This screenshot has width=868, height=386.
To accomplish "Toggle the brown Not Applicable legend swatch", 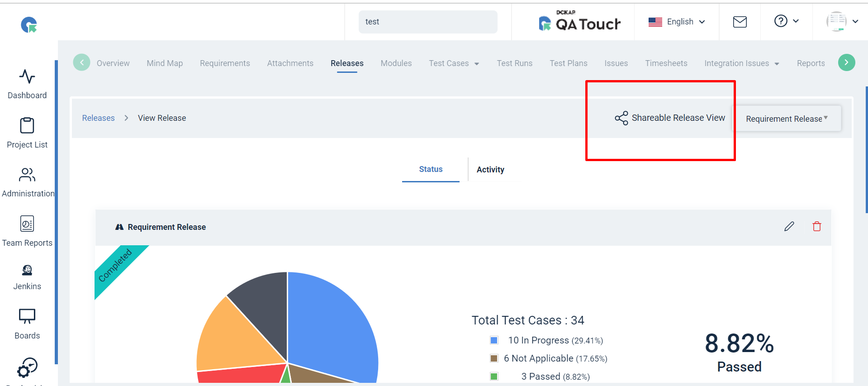I will [x=494, y=358].
